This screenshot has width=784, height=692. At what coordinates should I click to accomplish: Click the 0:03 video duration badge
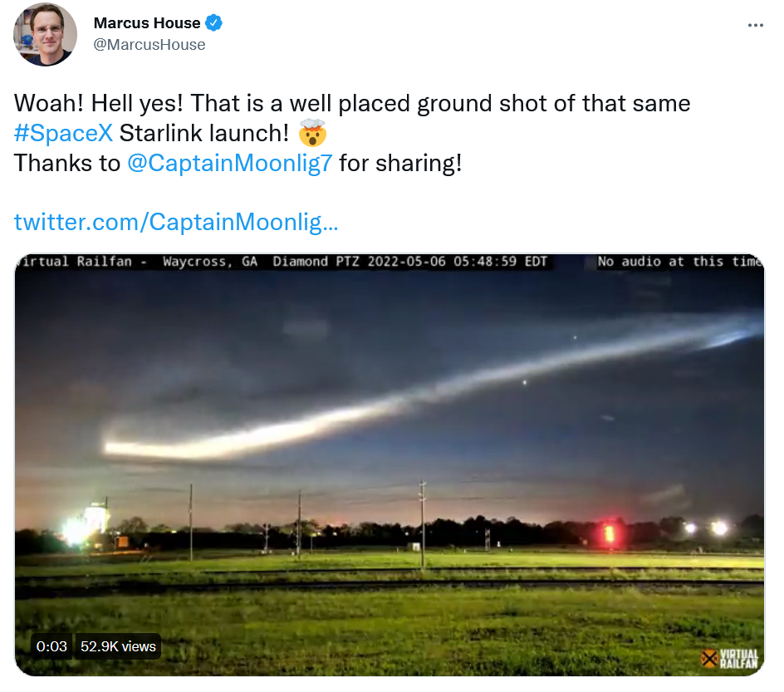[x=51, y=646]
